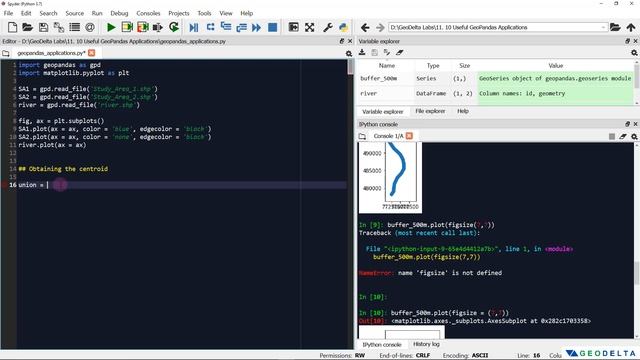Screen dimensions: 640x360
Task: Step into function in the debugger
Action: 226,27
